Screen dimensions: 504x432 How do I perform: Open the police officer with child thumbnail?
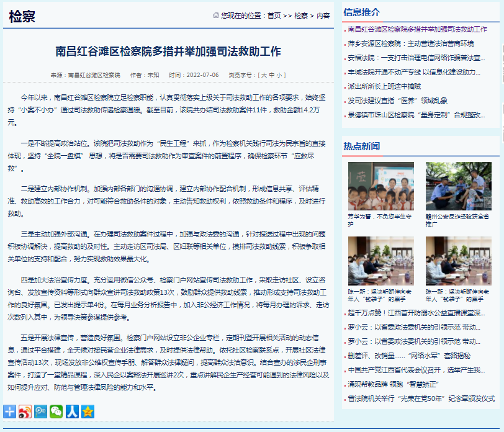(x=458, y=186)
